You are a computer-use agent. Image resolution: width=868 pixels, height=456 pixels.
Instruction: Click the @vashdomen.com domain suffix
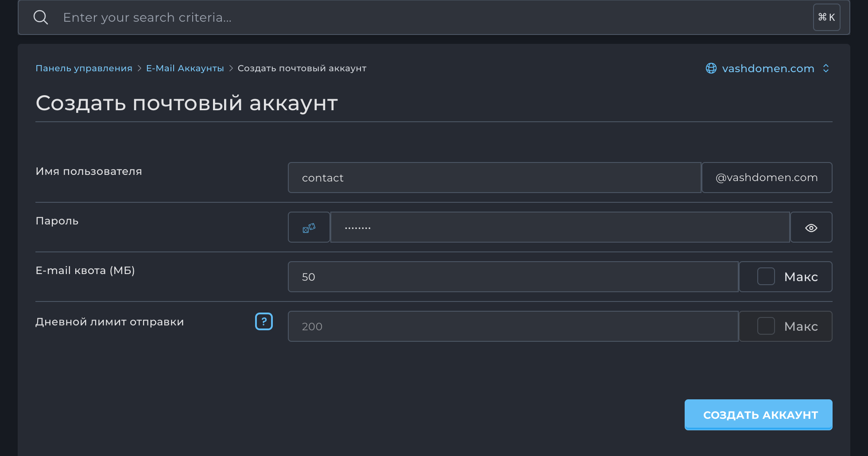click(x=767, y=178)
